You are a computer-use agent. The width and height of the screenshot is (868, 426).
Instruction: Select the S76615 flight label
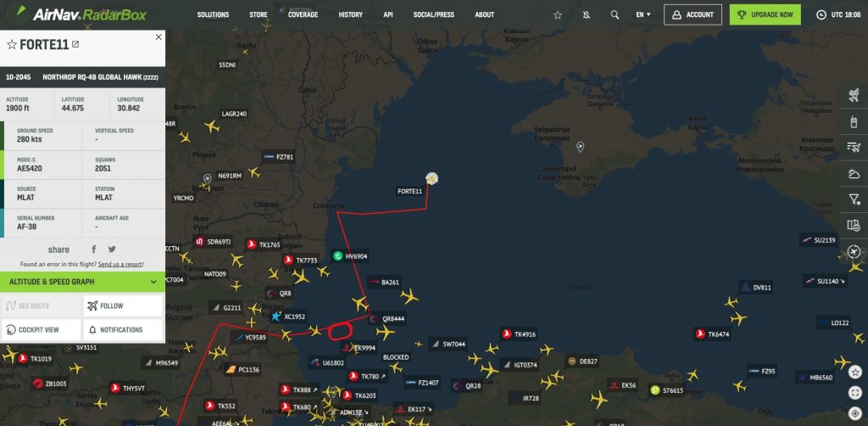667,390
